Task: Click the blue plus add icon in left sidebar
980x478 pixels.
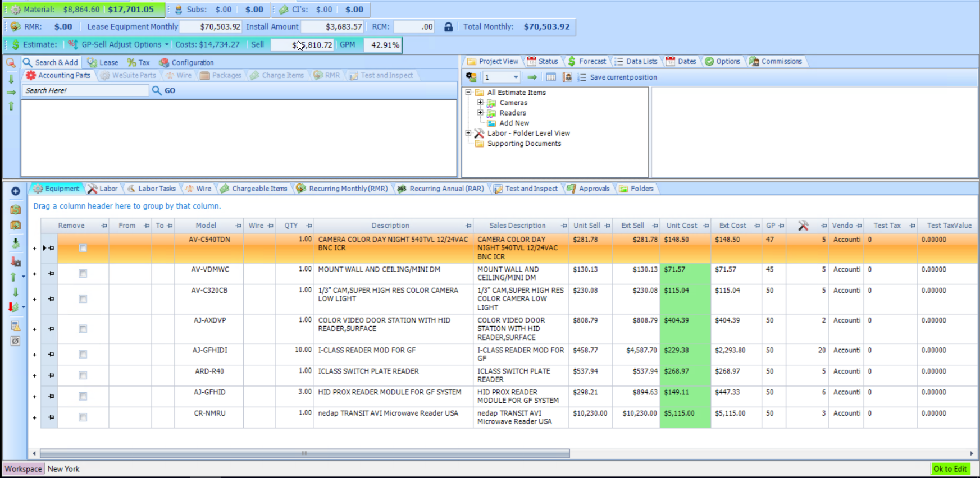Action: [16, 191]
